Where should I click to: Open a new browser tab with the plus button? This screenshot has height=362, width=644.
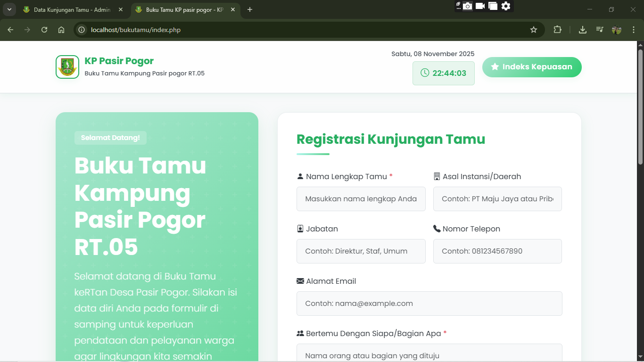[x=250, y=9]
